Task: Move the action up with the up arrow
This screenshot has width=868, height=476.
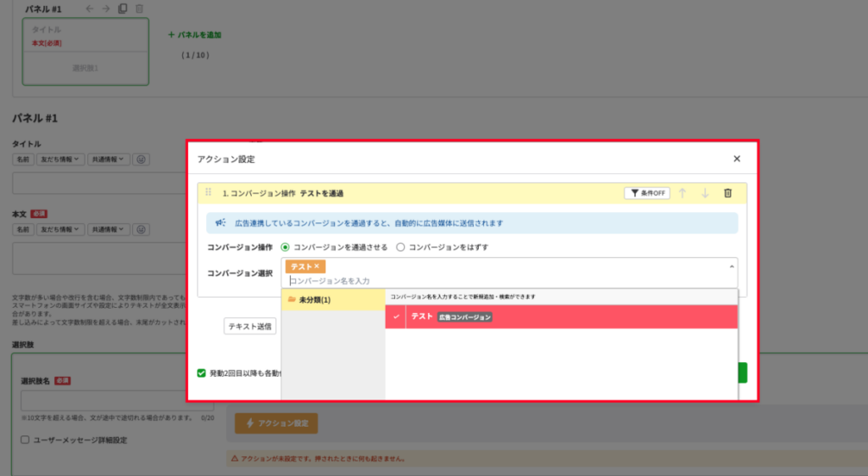Action: pyautogui.click(x=682, y=193)
